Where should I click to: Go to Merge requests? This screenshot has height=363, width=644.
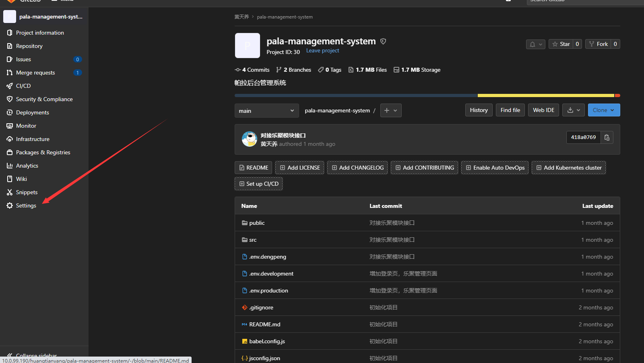35,73
